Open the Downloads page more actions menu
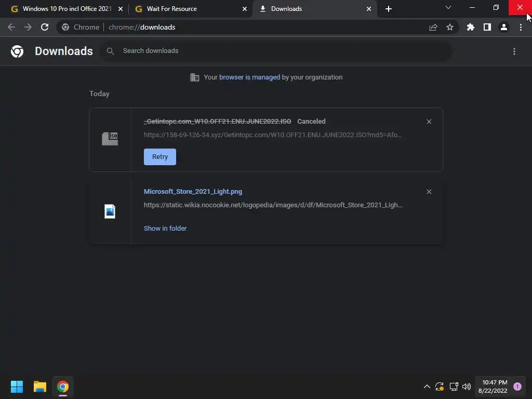Screen dimensions: 532x399 [x=514, y=51]
